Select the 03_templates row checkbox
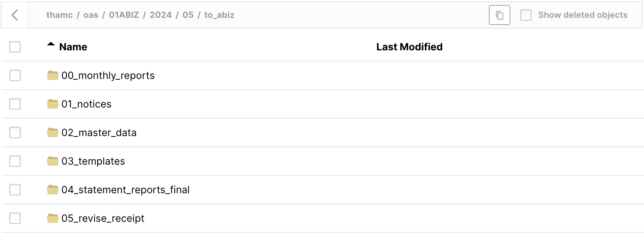The width and height of the screenshot is (644, 235). click(x=15, y=161)
